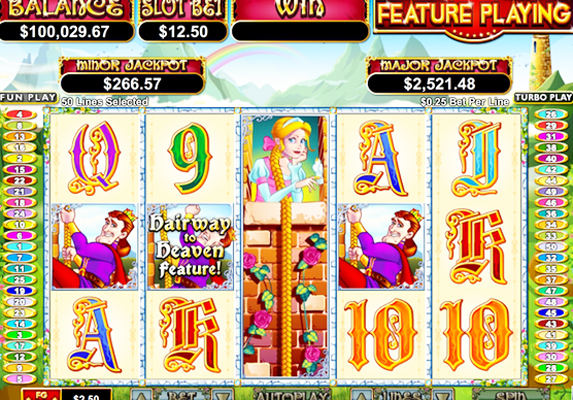Click the Rapunzel tower wild reel

(x=285, y=246)
